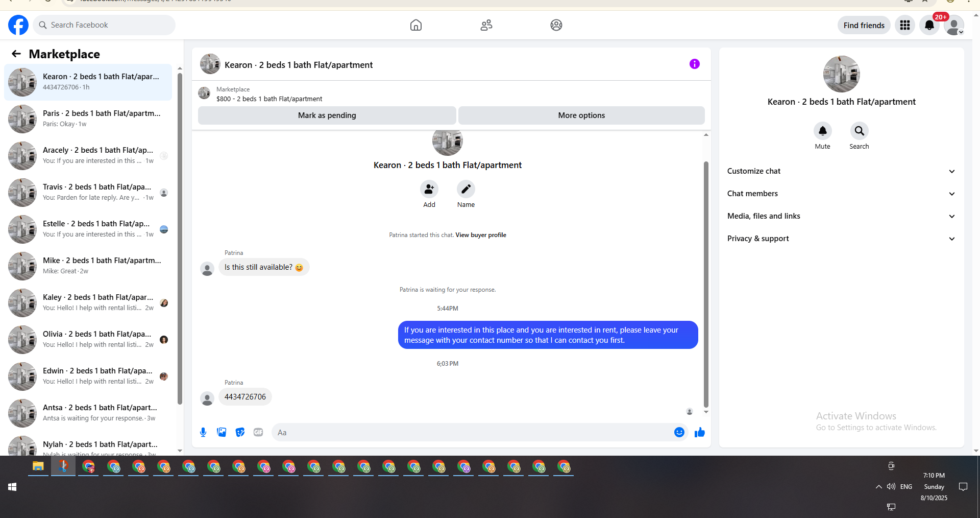The width and height of the screenshot is (980, 518).
Task: Click the Name edit pencil icon
Action: point(466,189)
